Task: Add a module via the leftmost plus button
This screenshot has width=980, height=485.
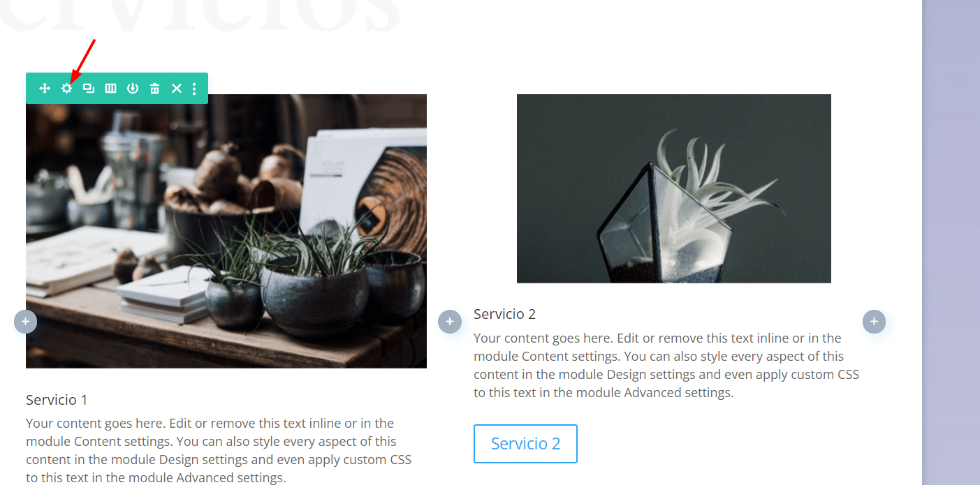Action: [25, 322]
